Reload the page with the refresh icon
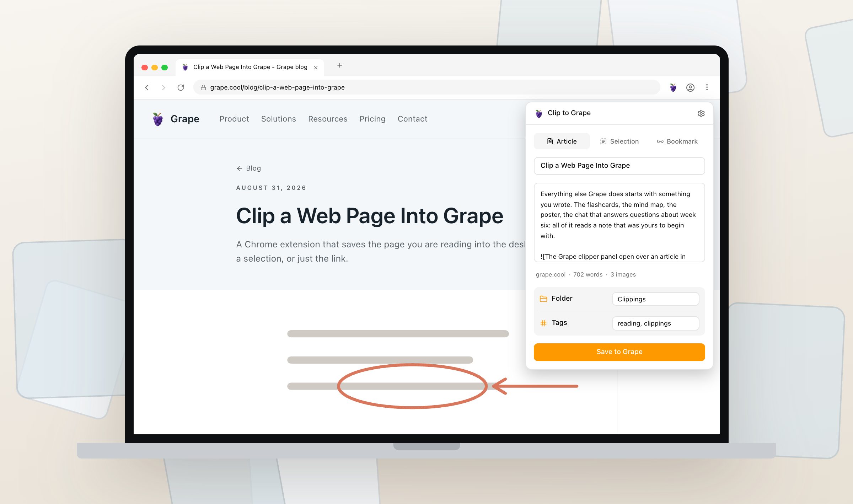 [181, 87]
